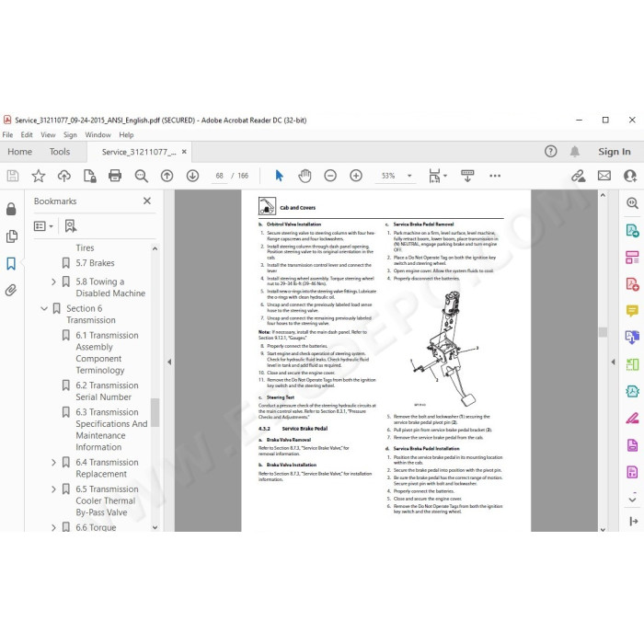Image resolution: width=644 pixels, height=644 pixels.
Task: Add bookmark star icon in toolbar
Action: tap(39, 176)
